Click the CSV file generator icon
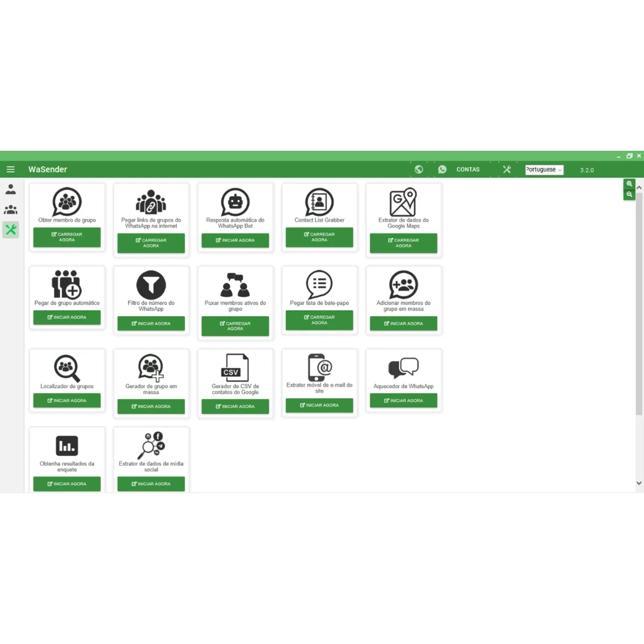The width and height of the screenshot is (644, 644). 235,368
